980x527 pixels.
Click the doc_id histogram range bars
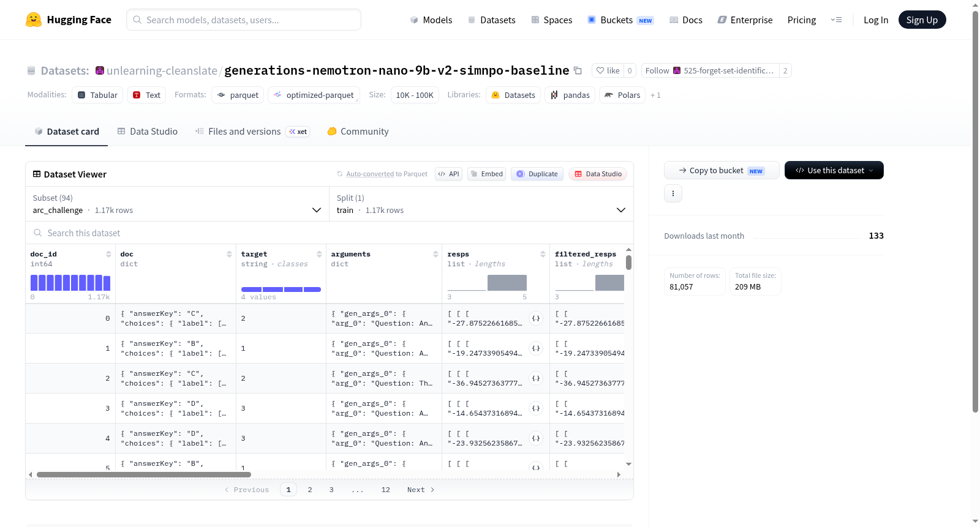(x=70, y=283)
